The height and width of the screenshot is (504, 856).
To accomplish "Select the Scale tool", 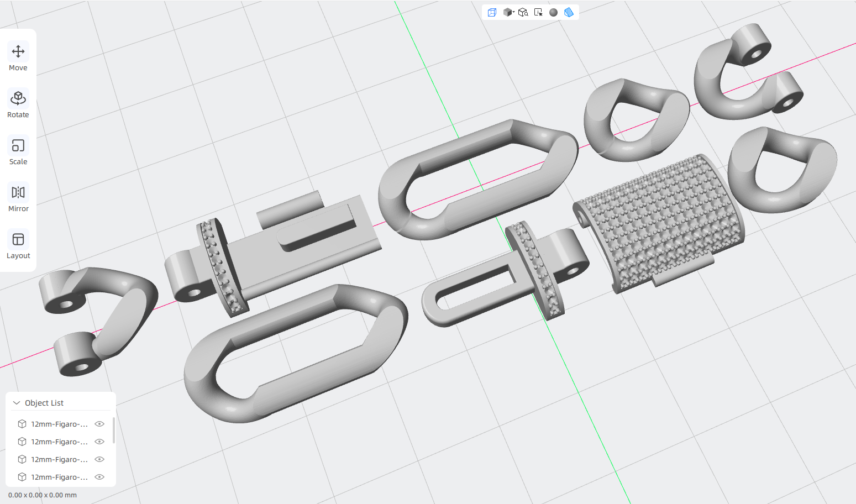I will coord(18,151).
